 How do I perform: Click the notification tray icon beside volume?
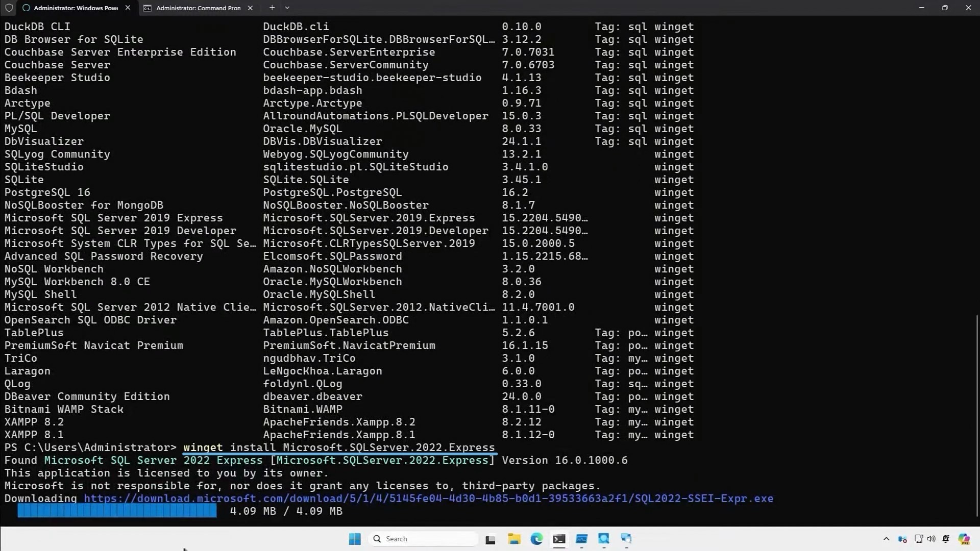[x=946, y=539]
